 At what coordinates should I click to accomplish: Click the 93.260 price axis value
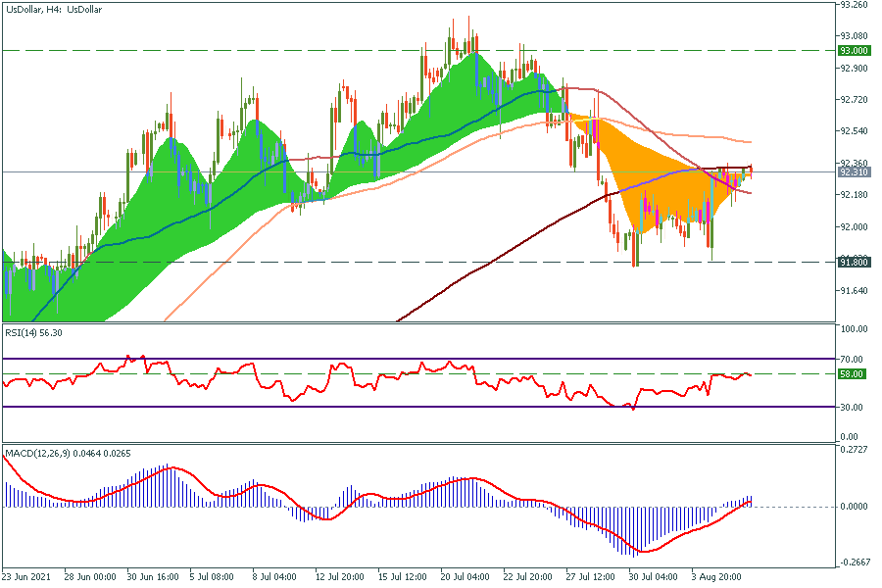pos(854,5)
